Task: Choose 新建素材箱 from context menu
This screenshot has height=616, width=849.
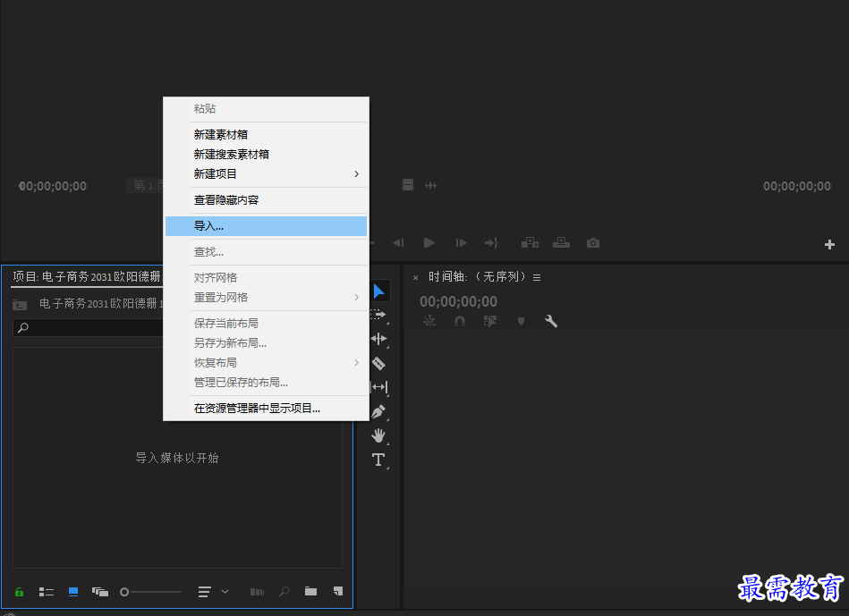Action: click(x=266, y=134)
